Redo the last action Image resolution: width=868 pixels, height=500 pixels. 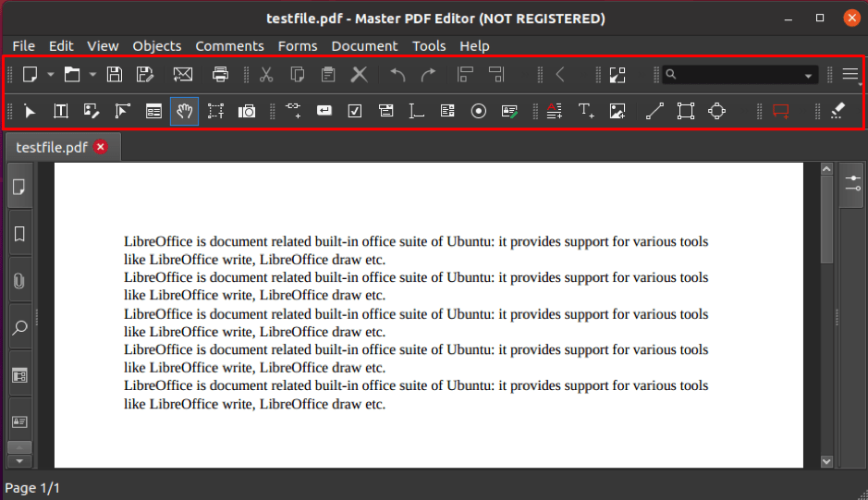(x=428, y=74)
